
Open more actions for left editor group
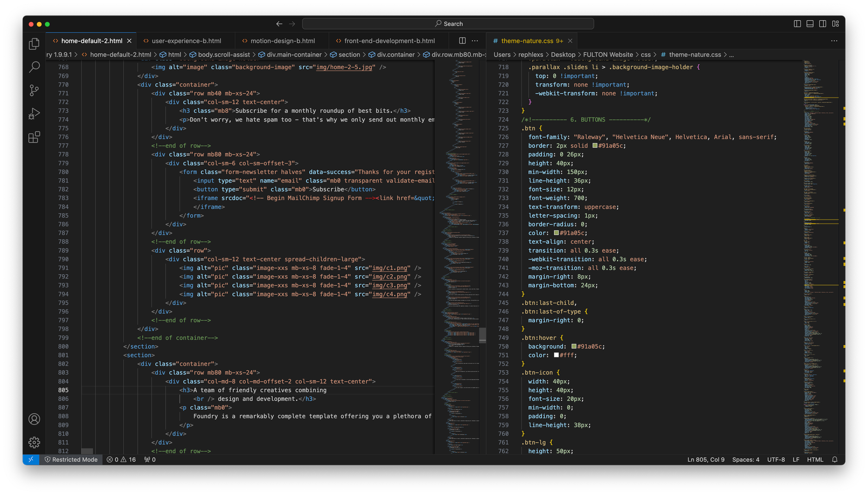[475, 41]
